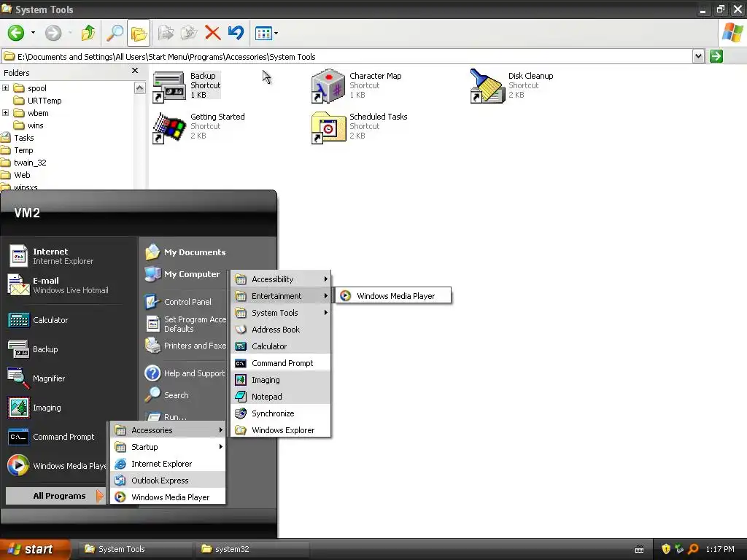Select the Backup shortcut icon
The height and width of the screenshot is (560, 747).
coord(169,86)
